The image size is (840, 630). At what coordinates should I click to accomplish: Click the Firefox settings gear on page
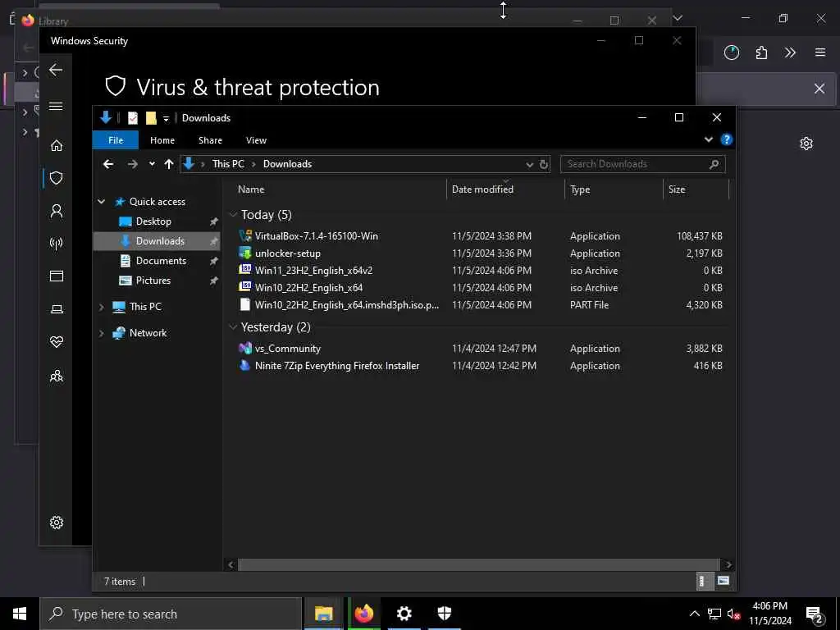806,143
